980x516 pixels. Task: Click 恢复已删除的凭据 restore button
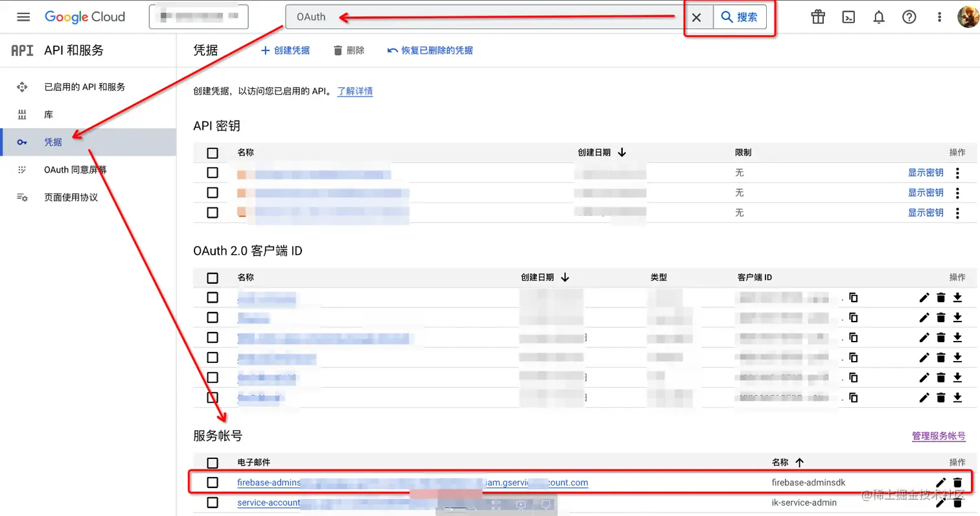point(430,50)
